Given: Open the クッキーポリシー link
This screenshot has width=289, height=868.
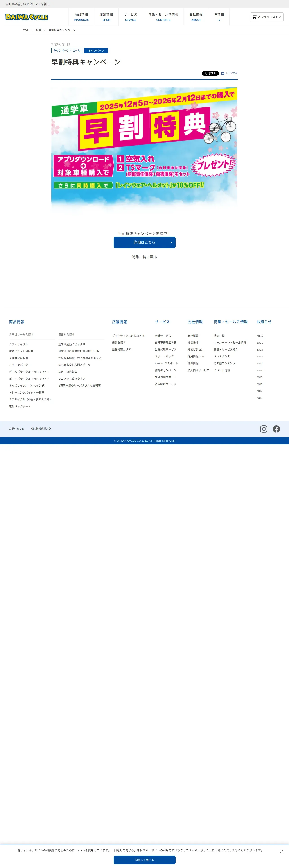Looking at the screenshot, I should [200, 850].
